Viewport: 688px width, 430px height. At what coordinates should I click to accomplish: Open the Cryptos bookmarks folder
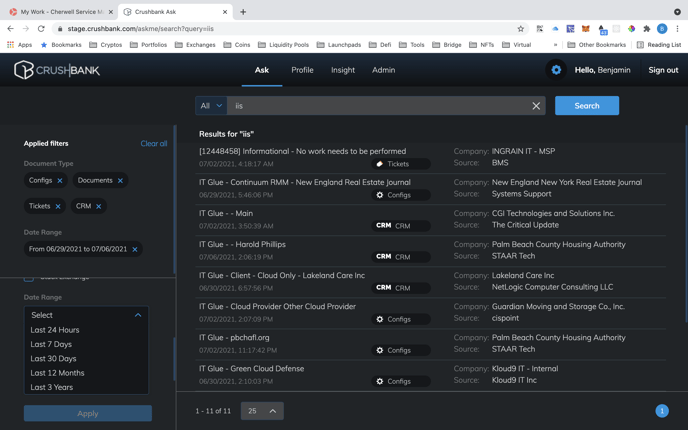pos(105,45)
